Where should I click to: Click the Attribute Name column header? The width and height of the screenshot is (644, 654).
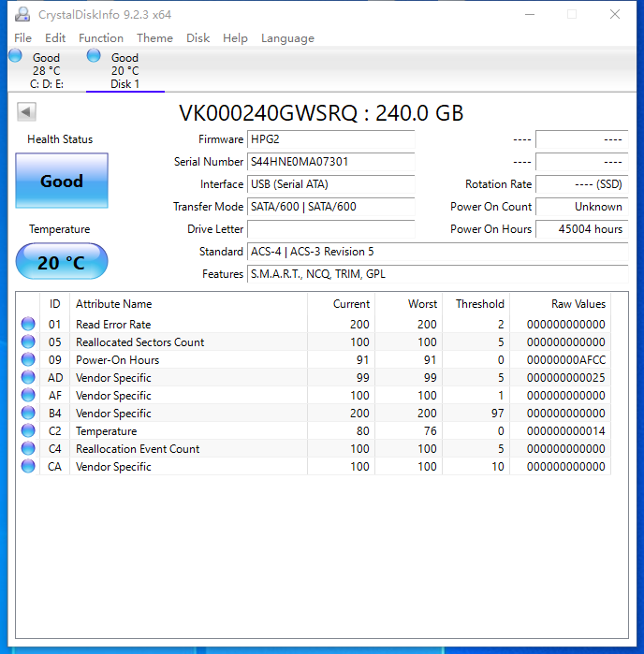pos(189,304)
